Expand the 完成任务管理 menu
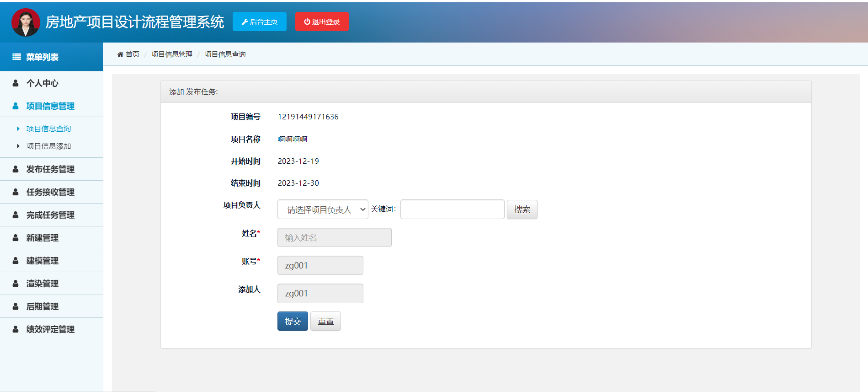Screen dimensions: 868x392 coord(51,215)
